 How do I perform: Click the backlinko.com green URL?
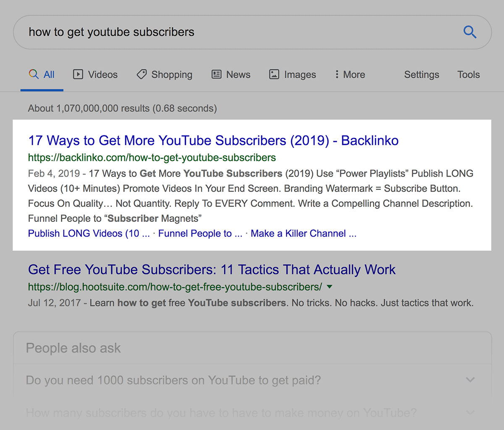point(152,158)
